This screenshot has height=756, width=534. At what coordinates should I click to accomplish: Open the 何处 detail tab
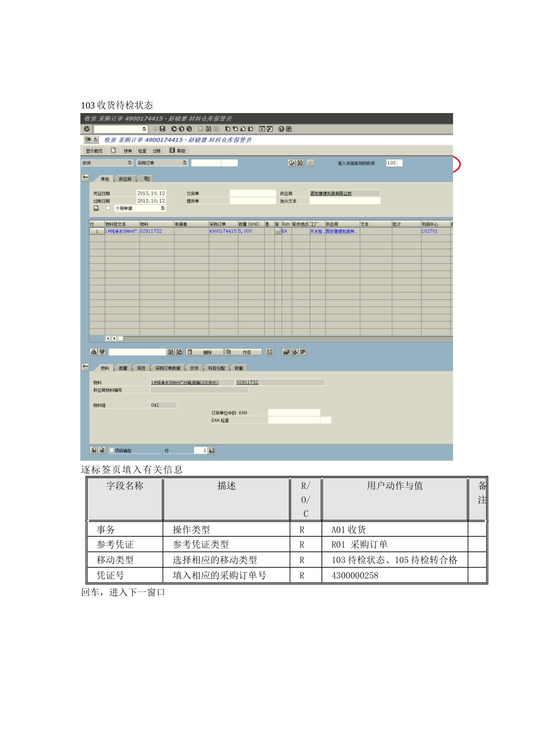141,368
